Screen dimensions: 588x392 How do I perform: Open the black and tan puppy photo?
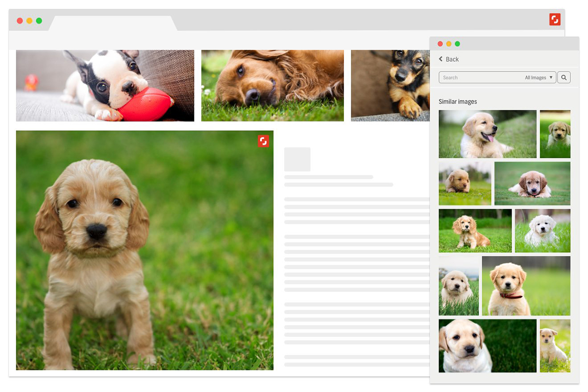pos(390,85)
